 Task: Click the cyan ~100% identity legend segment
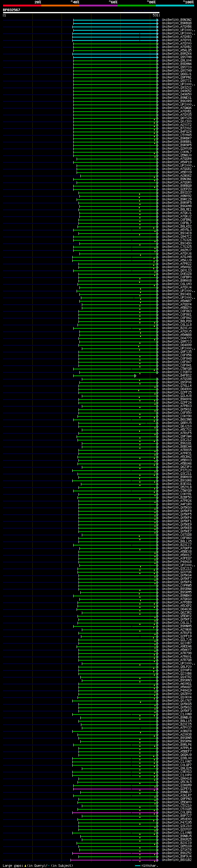point(175,6)
